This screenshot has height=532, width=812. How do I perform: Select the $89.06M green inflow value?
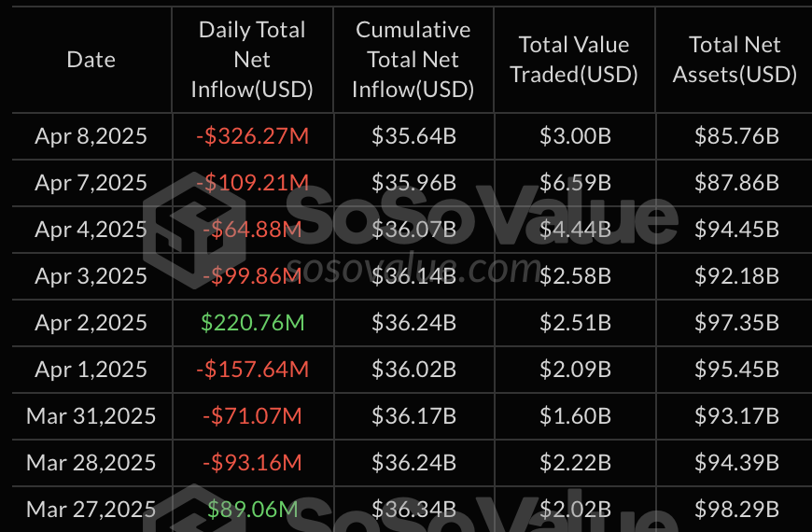[x=252, y=510]
